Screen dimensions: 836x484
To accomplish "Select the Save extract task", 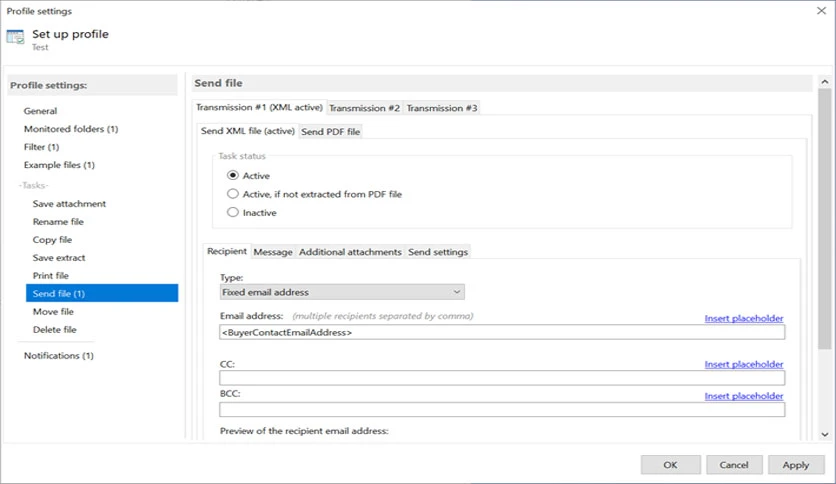I will 59,257.
